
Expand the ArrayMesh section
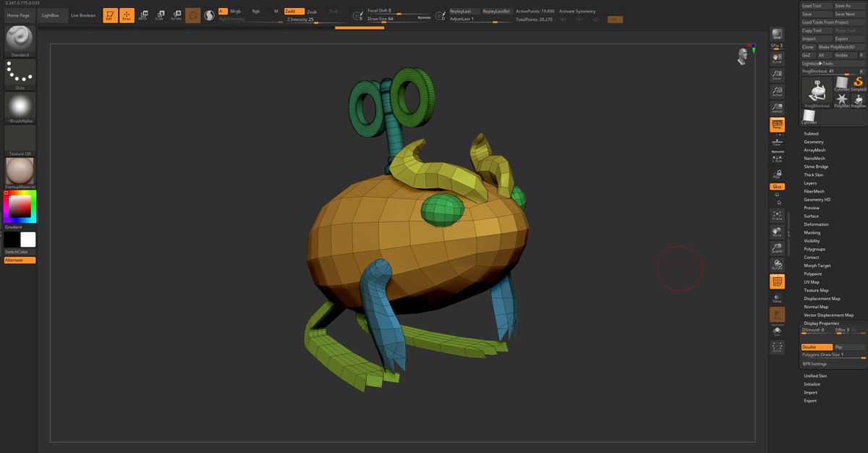[814, 150]
